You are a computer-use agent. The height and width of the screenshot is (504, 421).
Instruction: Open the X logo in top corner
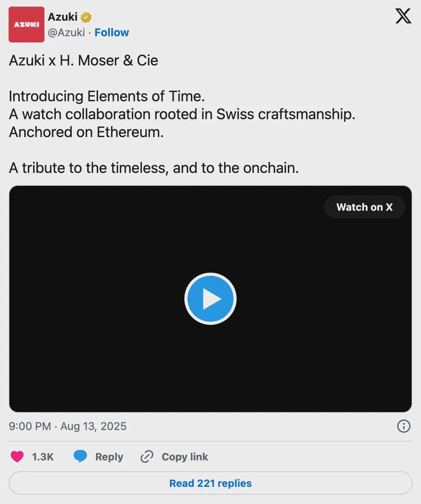403,16
